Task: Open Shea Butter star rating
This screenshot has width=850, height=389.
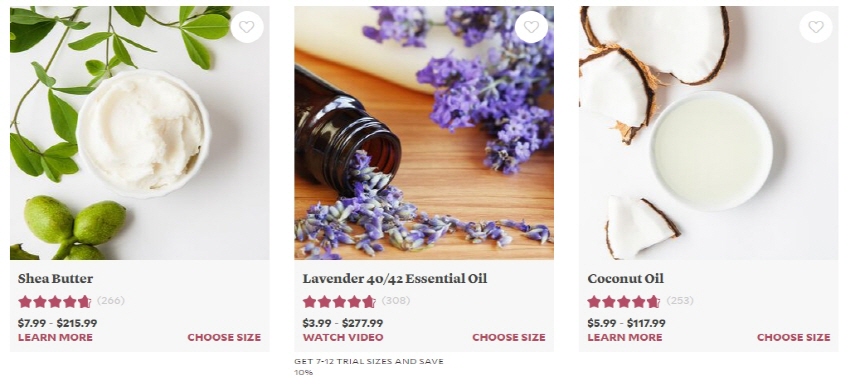Action: [54, 301]
